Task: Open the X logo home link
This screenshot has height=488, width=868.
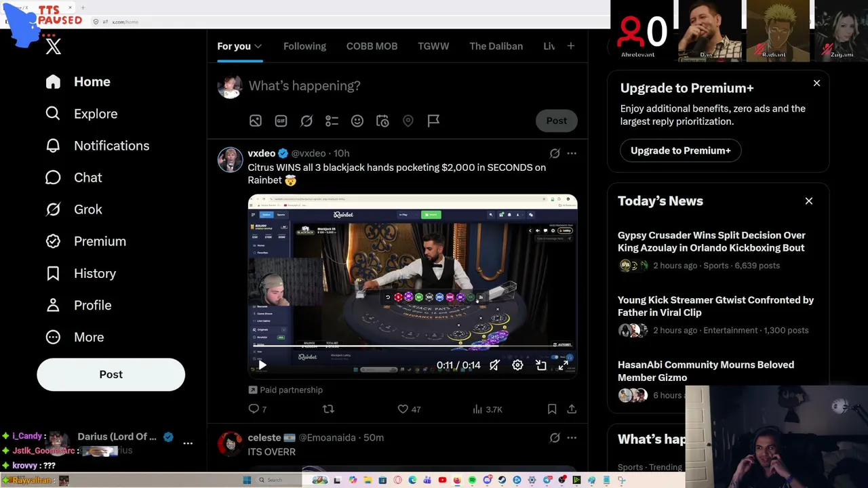Action: 54,46
